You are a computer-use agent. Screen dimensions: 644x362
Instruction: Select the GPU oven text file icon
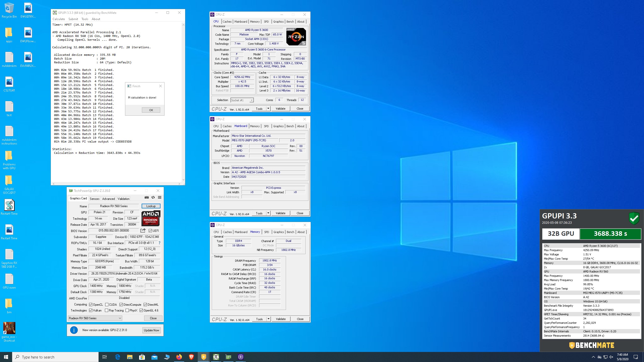click(9, 281)
